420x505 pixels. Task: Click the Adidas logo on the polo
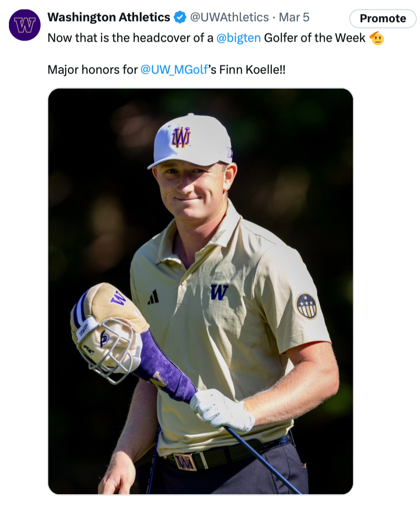pyautogui.click(x=153, y=297)
